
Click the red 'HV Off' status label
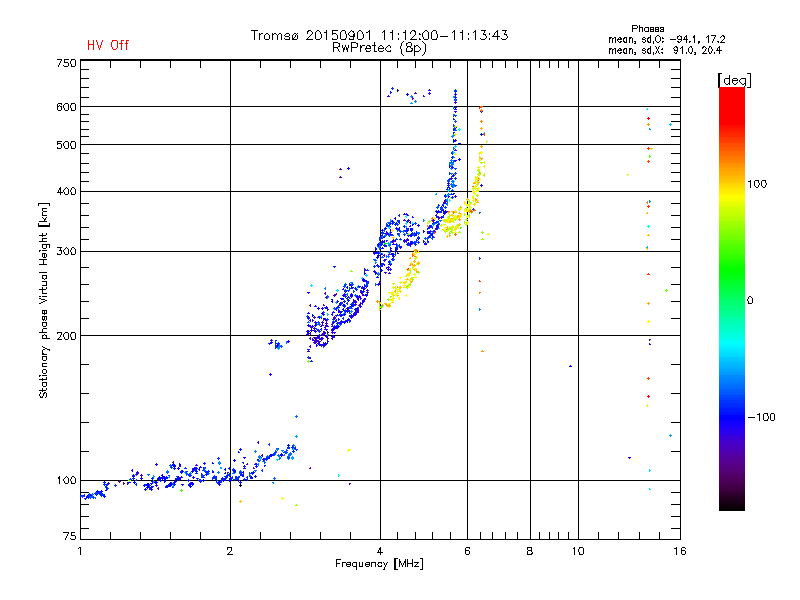[108, 45]
